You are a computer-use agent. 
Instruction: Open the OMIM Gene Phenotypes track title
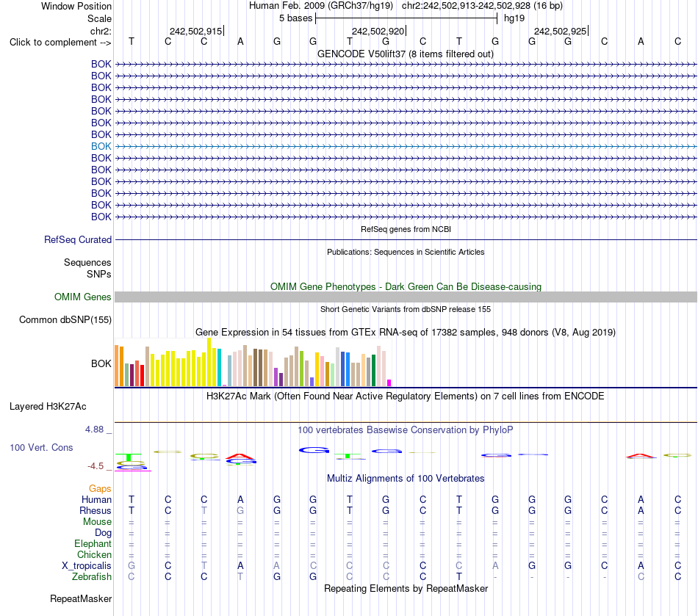406,286
